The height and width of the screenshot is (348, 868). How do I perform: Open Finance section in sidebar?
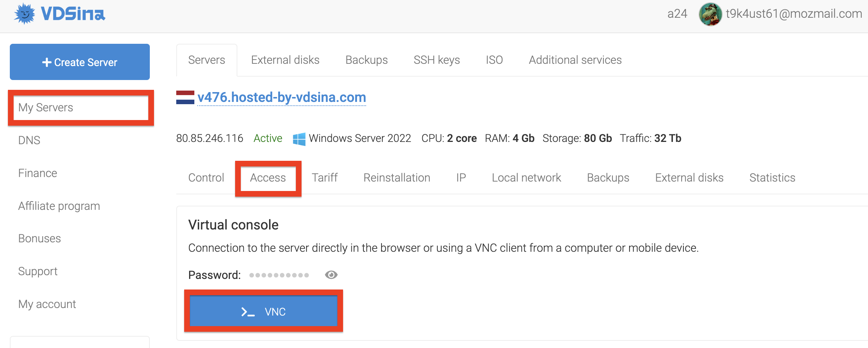(37, 173)
